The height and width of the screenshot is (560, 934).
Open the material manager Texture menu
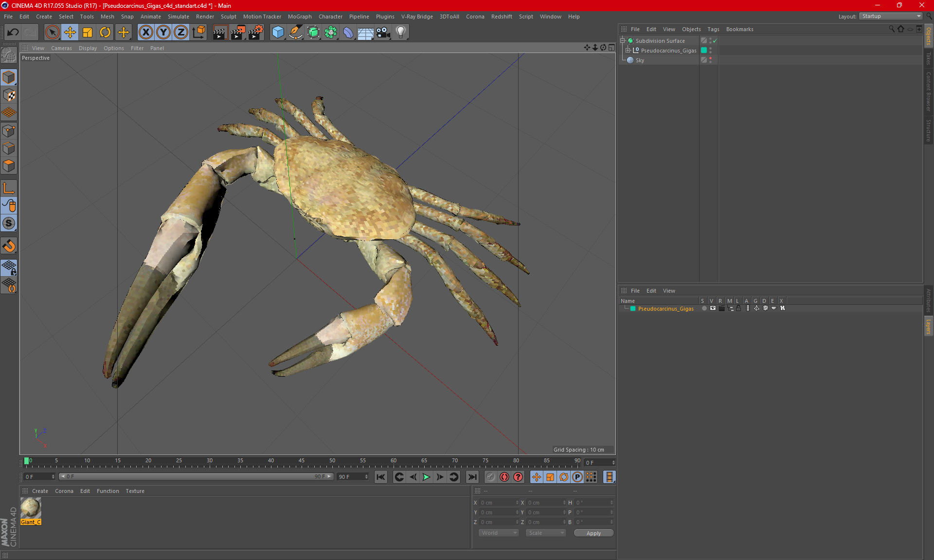click(x=135, y=491)
